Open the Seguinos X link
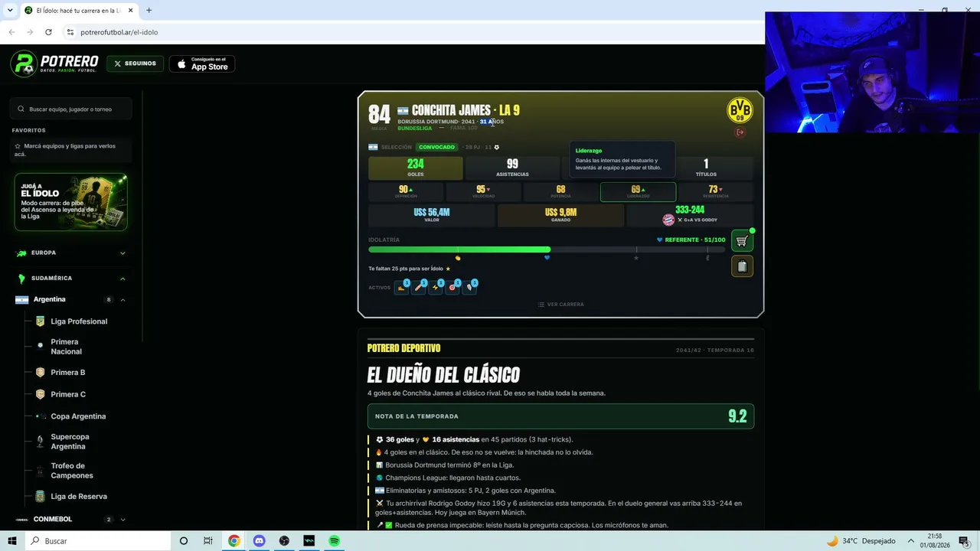The image size is (980, 551). coord(136,64)
